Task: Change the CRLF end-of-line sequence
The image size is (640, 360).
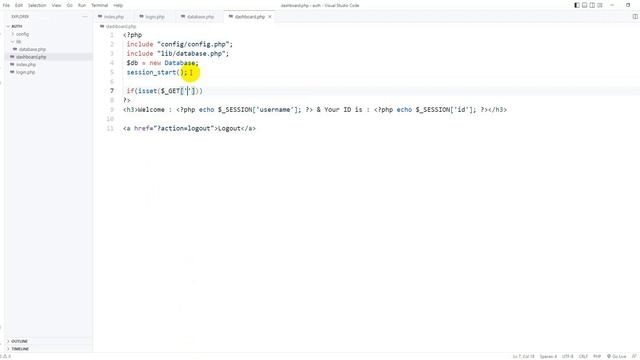Action: click(583, 357)
